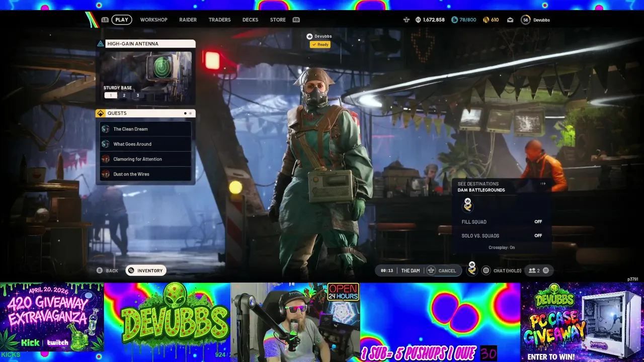Viewport: 644px width, 362px height.
Task: Click Clamoring for Attention trader portrait icon
Action: pos(105,159)
